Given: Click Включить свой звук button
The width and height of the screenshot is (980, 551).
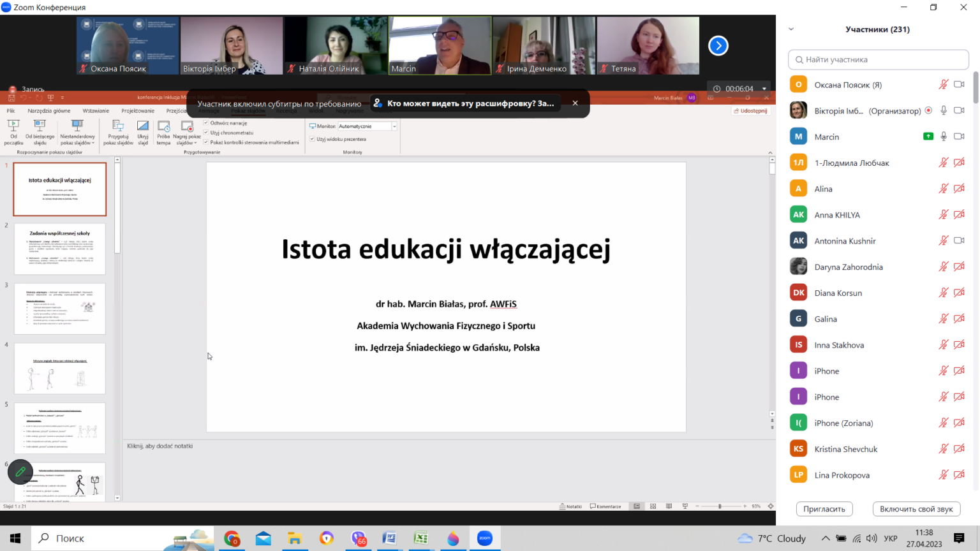Looking at the screenshot, I should 916,509.
